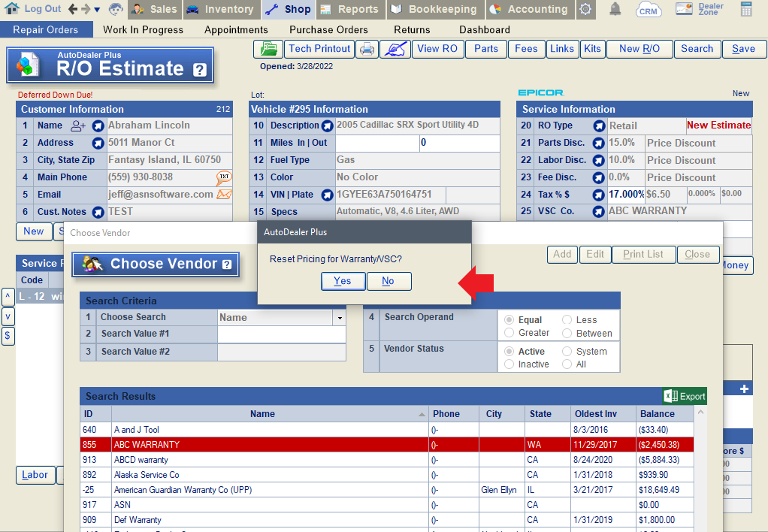Open help for R/O Estimate question mark
Screen dimensions: 768x532
[x=199, y=70]
